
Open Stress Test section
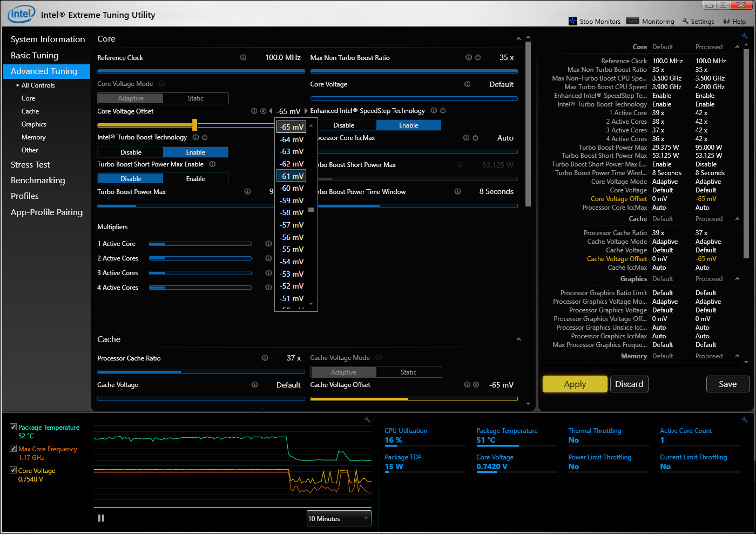[30, 165]
